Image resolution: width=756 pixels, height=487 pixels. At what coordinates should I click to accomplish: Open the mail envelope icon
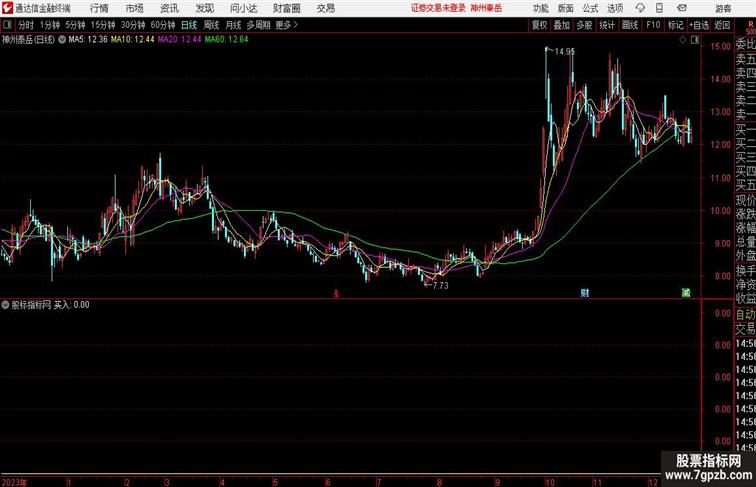[x=682, y=8]
